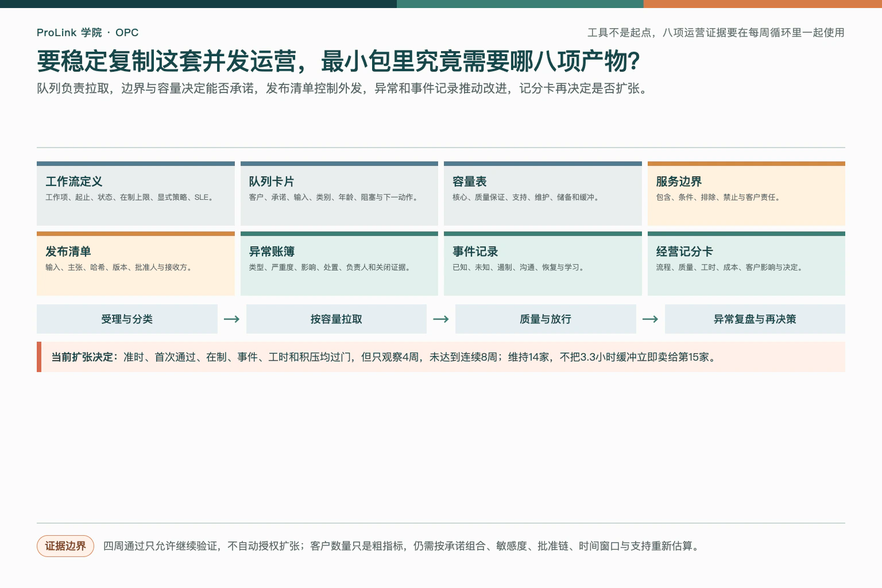Open the 异常账簿 card
This screenshot has height=588, width=882.
339,264
